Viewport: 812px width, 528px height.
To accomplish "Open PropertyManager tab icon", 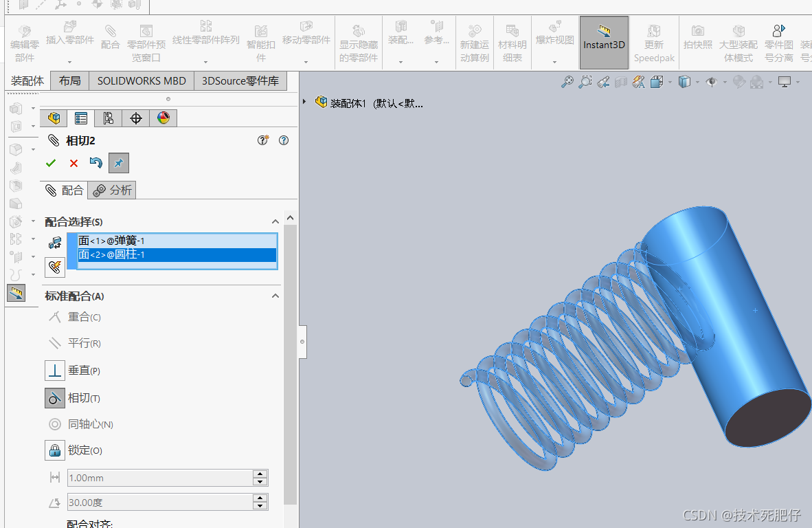I will pyautogui.click(x=81, y=118).
